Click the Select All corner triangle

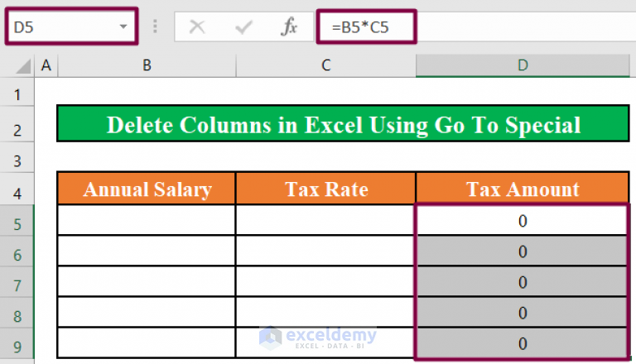(x=23, y=66)
